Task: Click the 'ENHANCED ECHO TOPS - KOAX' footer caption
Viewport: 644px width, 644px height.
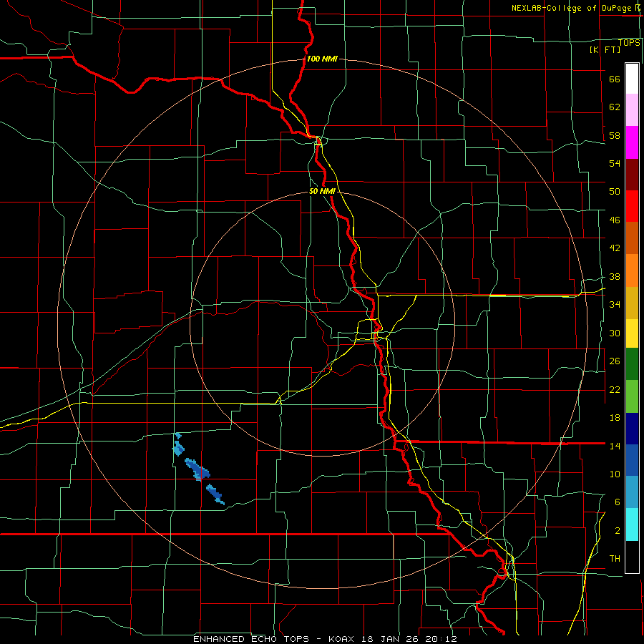Action: (275, 639)
